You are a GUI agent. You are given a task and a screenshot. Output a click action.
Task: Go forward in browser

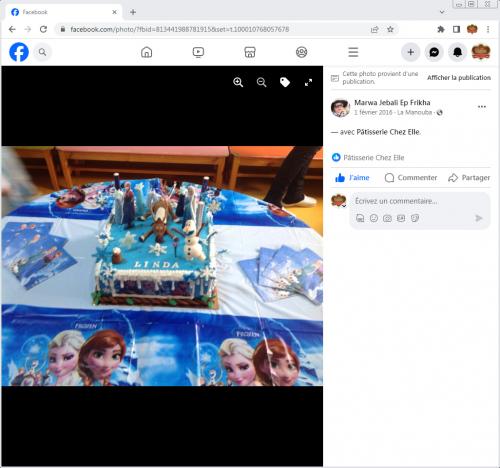tap(28, 29)
